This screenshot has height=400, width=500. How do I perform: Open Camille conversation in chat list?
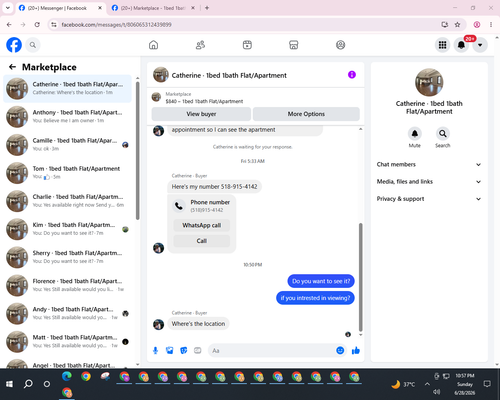[68, 145]
